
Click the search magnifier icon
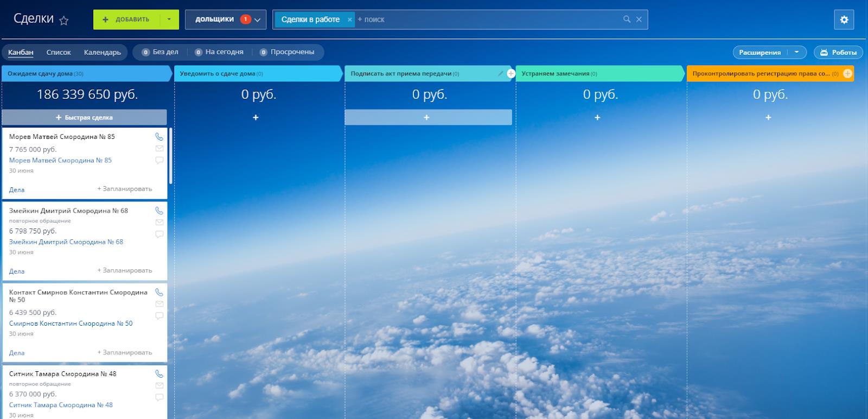click(627, 19)
